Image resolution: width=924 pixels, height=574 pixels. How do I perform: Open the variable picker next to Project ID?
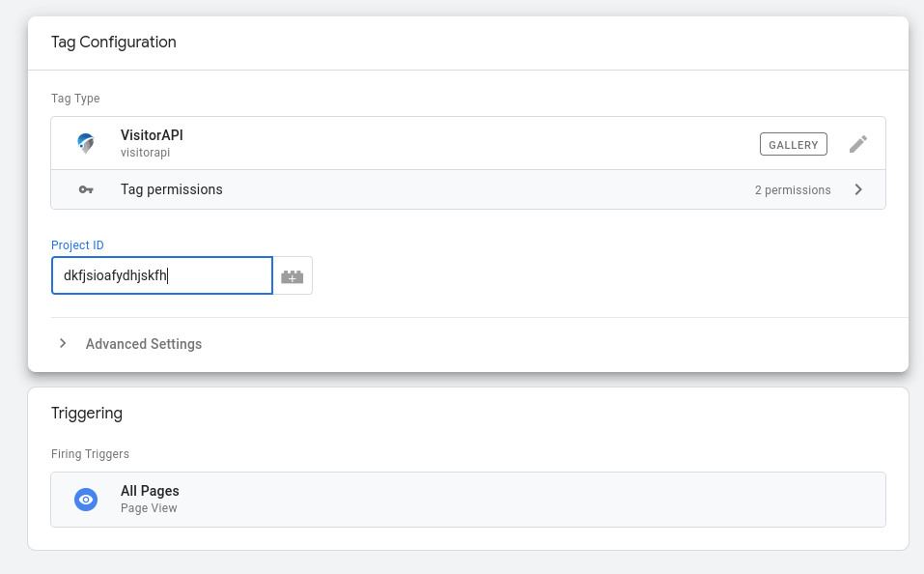point(293,275)
